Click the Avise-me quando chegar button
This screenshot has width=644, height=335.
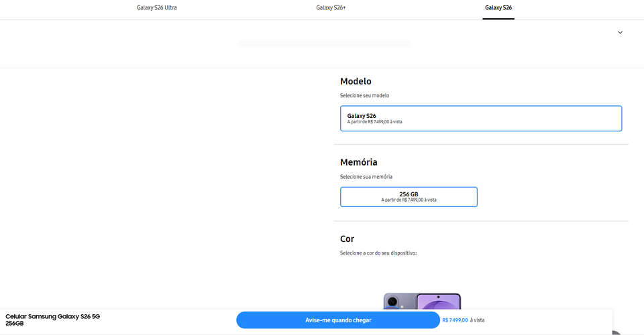[338, 320]
